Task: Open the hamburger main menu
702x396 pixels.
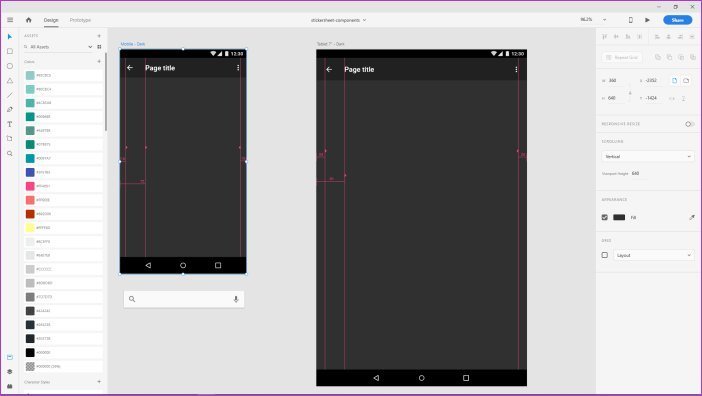Action: (x=10, y=20)
